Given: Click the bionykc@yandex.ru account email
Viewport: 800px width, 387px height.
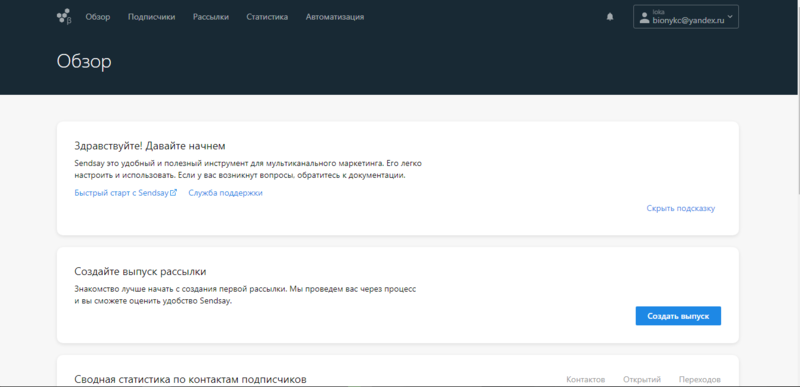Looking at the screenshot, I should (688, 21).
